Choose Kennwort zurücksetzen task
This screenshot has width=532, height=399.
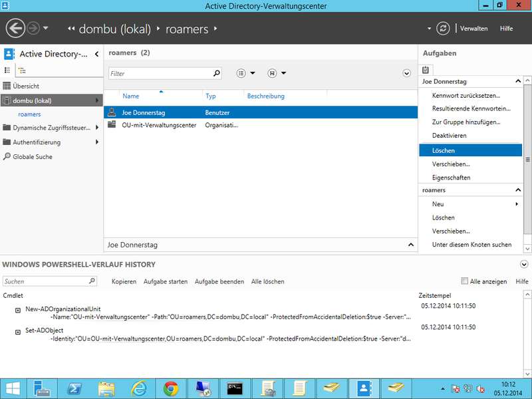click(466, 95)
